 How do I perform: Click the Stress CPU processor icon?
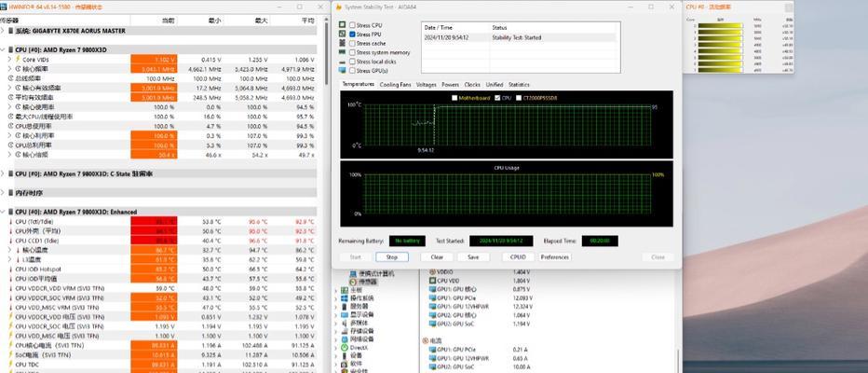pyautogui.click(x=343, y=25)
